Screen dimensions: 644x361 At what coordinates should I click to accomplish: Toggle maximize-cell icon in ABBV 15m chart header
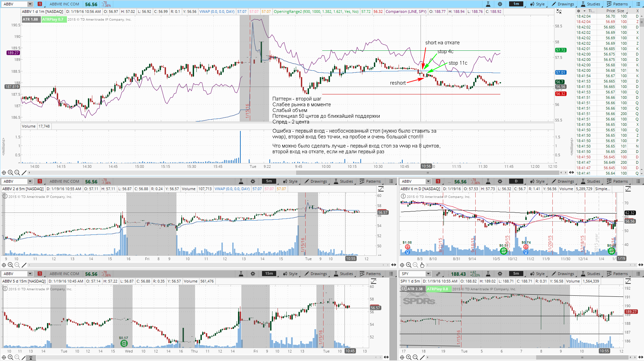374,281
